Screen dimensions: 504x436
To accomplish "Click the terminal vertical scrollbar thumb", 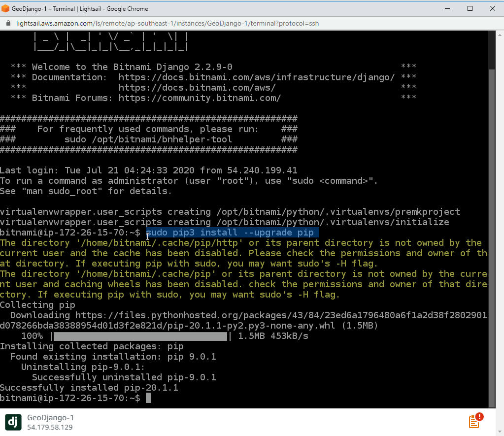I will tap(492, 238).
